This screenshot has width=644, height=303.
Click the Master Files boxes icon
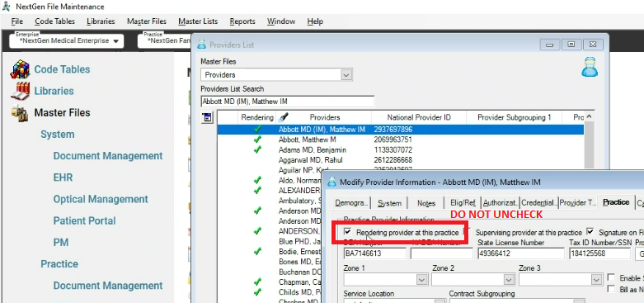20,112
